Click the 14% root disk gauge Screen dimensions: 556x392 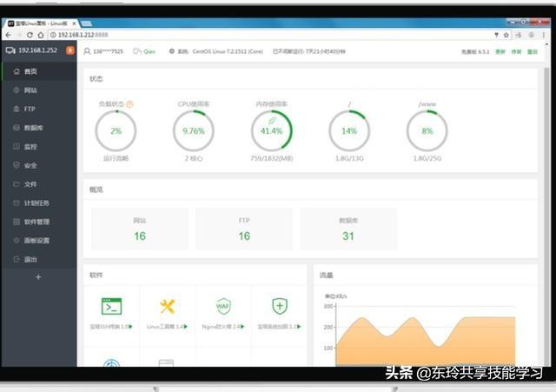coord(349,131)
